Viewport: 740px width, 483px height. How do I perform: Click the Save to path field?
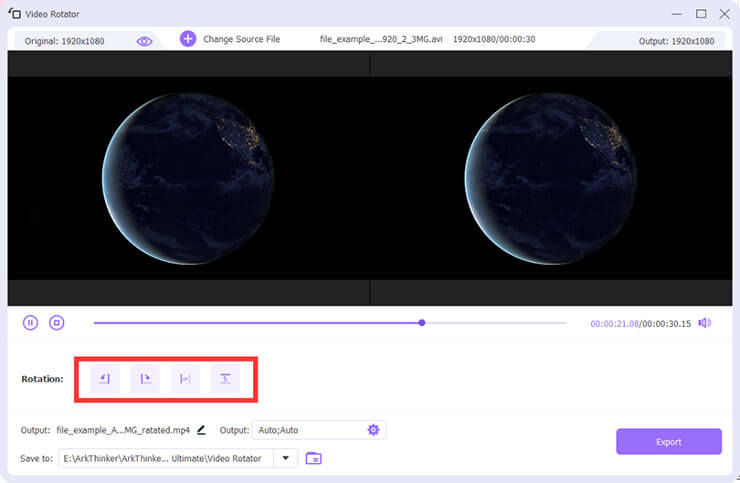(x=165, y=458)
